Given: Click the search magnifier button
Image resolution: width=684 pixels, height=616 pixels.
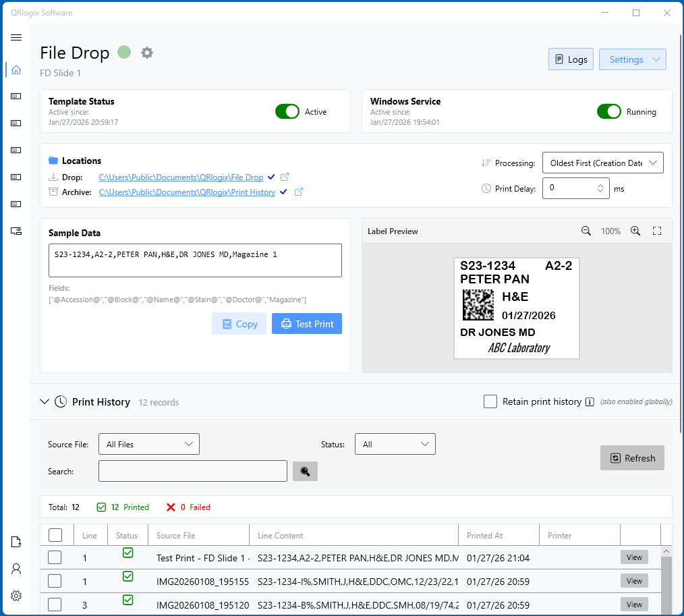Looking at the screenshot, I should [305, 472].
